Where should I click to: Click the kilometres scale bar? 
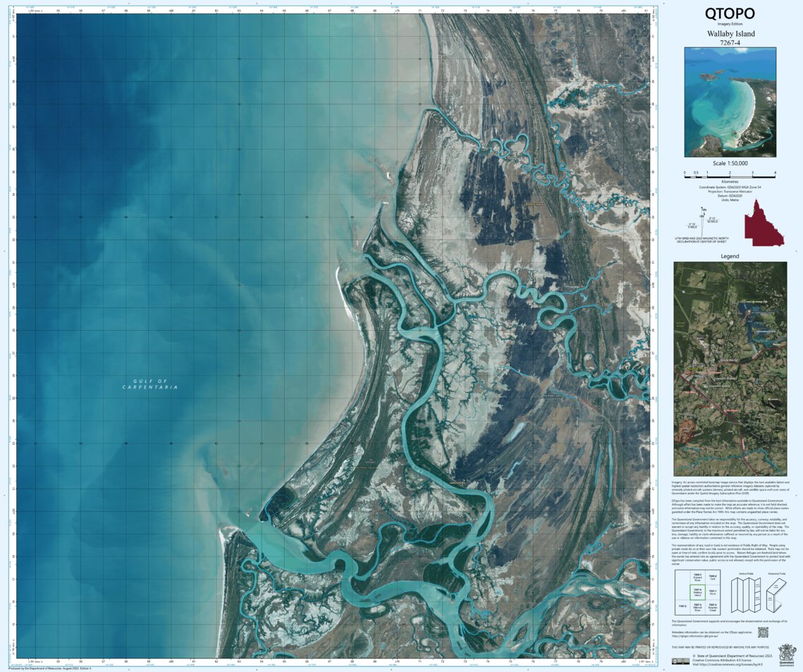click(x=730, y=176)
